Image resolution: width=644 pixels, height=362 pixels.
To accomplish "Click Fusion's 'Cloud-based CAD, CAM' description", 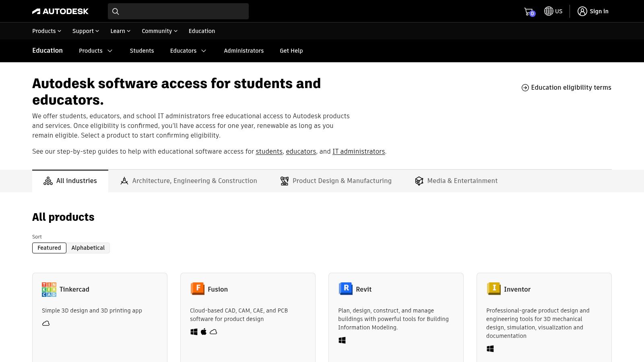I will (239, 315).
